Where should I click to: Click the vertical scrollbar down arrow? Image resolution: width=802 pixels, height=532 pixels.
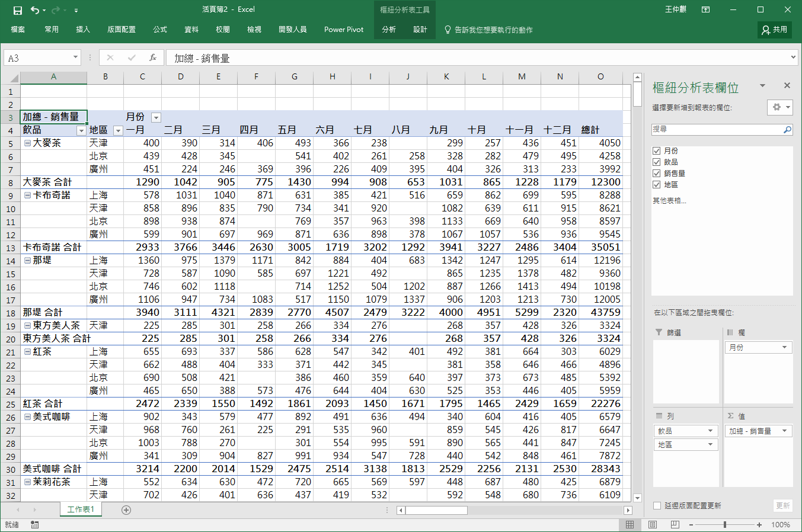pyautogui.click(x=637, y=498)
